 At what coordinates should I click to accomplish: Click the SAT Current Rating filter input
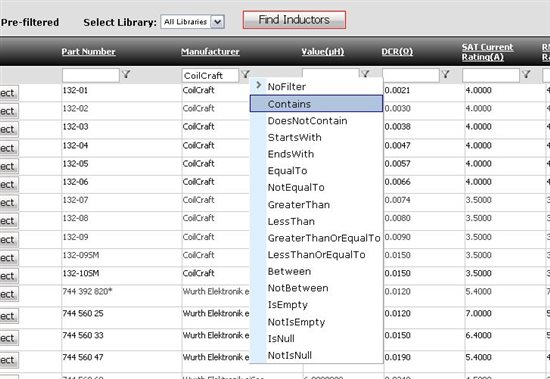click(491, 75)
